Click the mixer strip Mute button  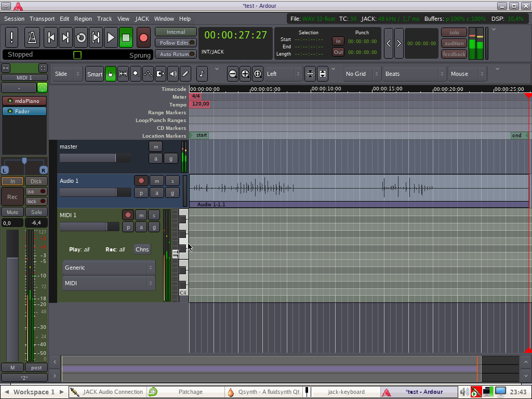12,212
